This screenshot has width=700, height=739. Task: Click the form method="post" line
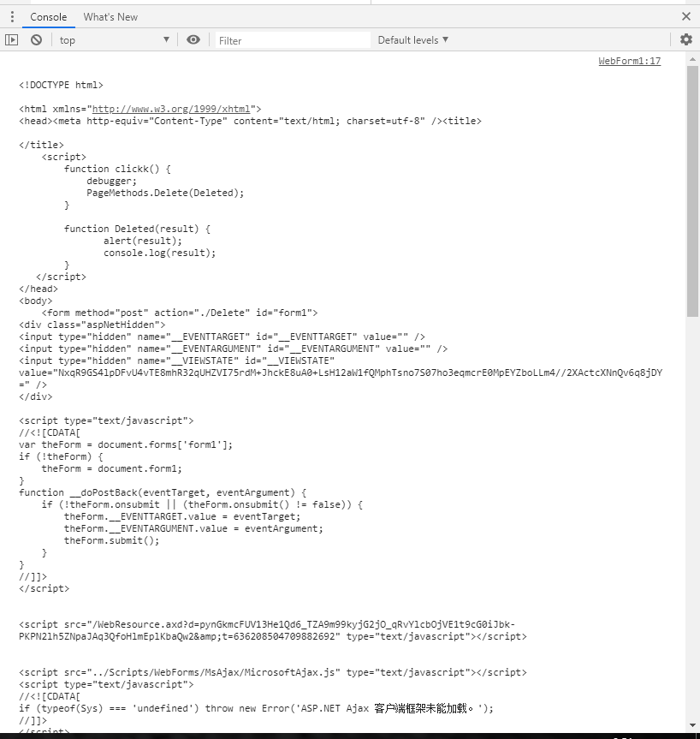click(180, 313)
